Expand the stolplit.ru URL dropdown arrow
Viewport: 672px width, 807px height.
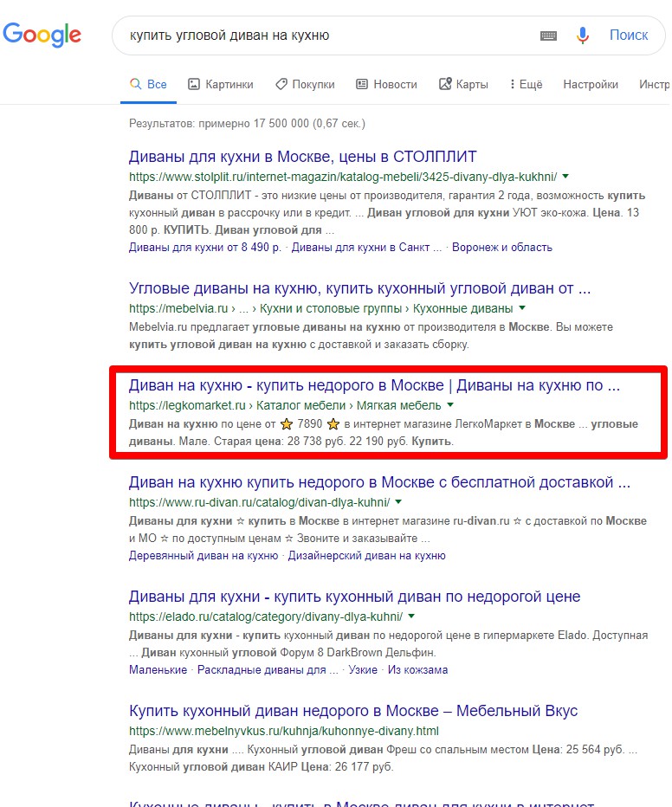click(x=565, y=177)
